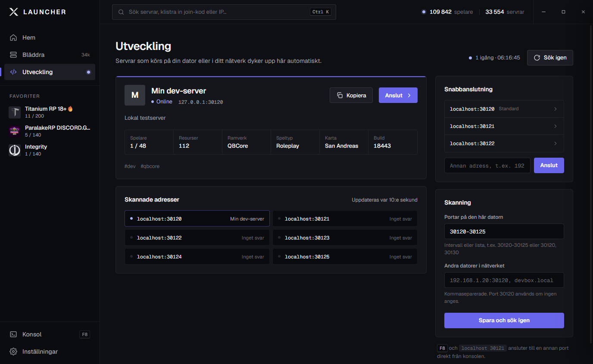Click the 127.0.0.1:30120 server address
Image resolution: width=593 pixels, height=364 pixels.
pyautogui.click(x=200, y=102)
